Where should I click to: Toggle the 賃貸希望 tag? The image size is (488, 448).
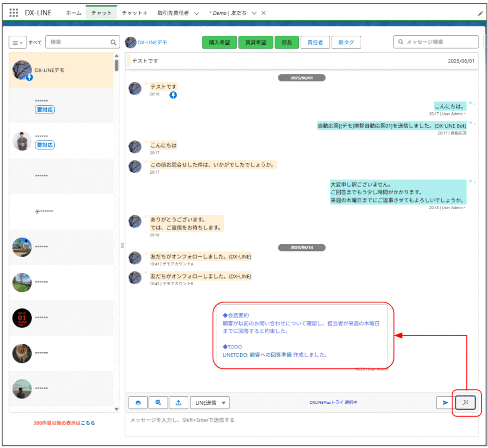256,42
